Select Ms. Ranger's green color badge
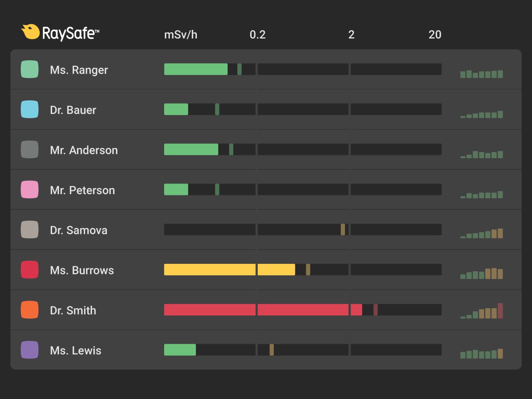 click(29, 69)
